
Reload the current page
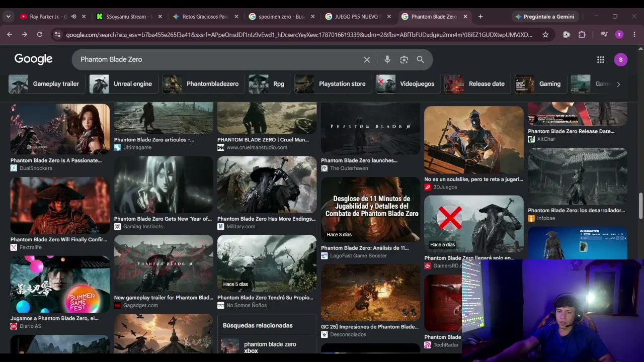click(x=40, y=35)
